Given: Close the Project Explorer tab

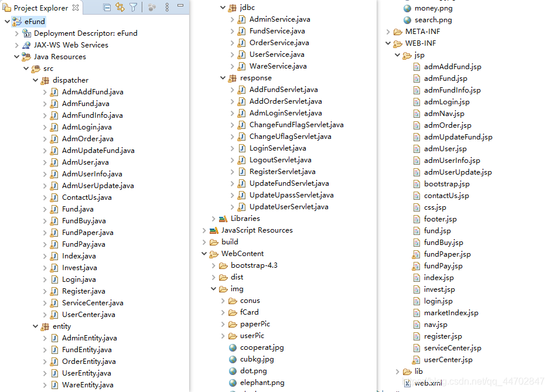Looking at the screenshot, I should coord(76,8).
